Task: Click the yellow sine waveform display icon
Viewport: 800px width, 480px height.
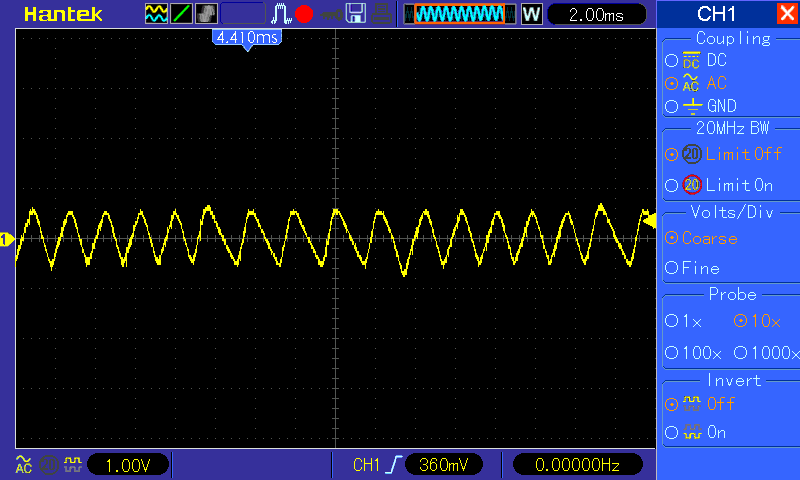Action: coord(156,14)
